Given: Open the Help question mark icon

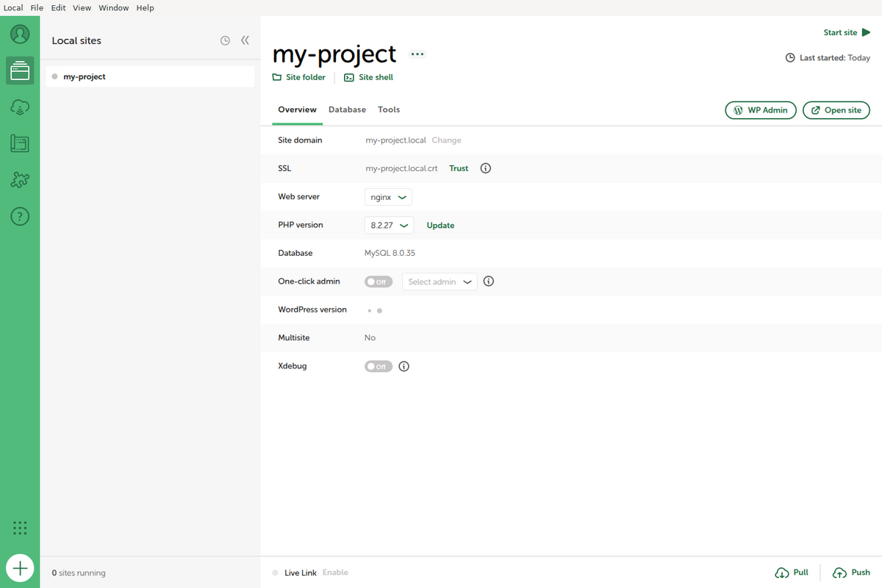Looking at the screenshot, I should (20, 216).
